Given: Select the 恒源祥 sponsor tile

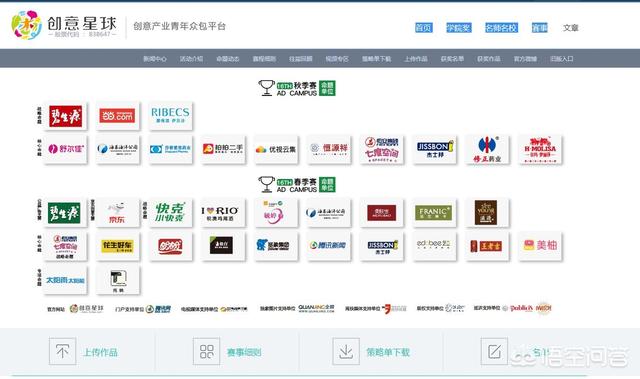Looking at the screenshot, I should (x=329, y=149).
